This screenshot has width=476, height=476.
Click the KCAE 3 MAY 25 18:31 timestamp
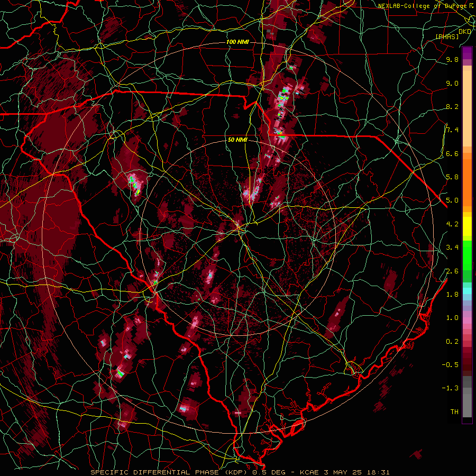(x=344, y=472)
